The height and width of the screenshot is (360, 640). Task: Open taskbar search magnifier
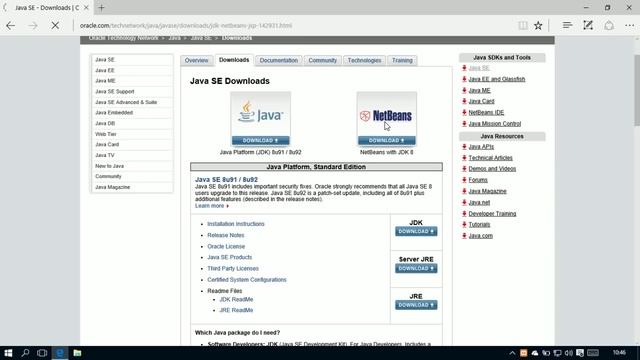click(25, 353)
